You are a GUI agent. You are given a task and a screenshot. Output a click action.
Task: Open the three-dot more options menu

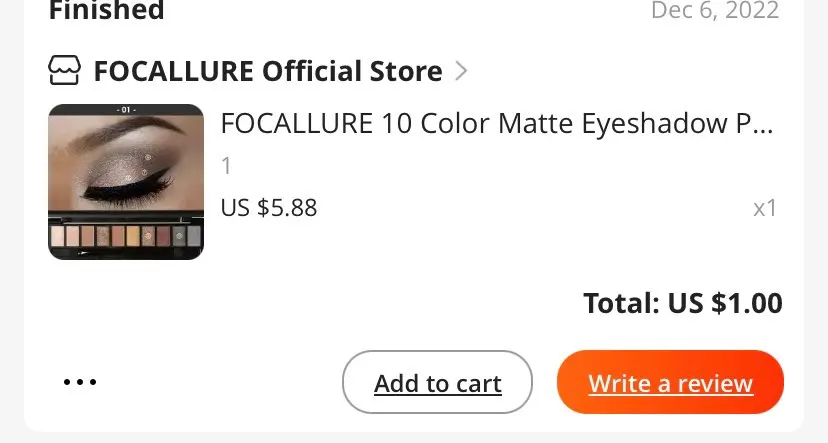pos(80,382)
